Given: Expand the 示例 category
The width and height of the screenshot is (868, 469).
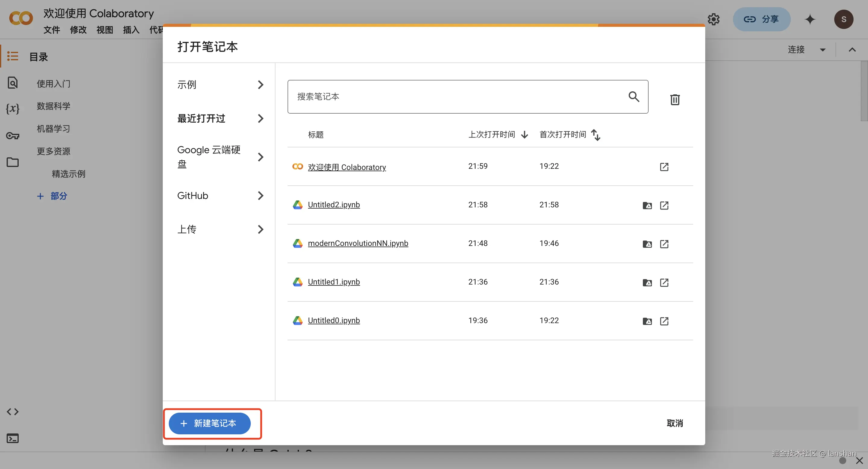Looking at the screenshot, I should (x=220, y=85).
